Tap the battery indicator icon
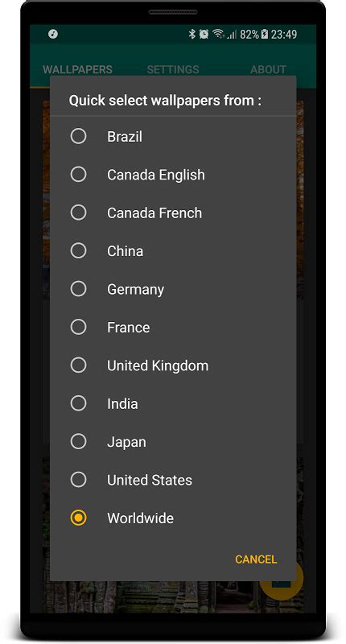 pos(264,34)
